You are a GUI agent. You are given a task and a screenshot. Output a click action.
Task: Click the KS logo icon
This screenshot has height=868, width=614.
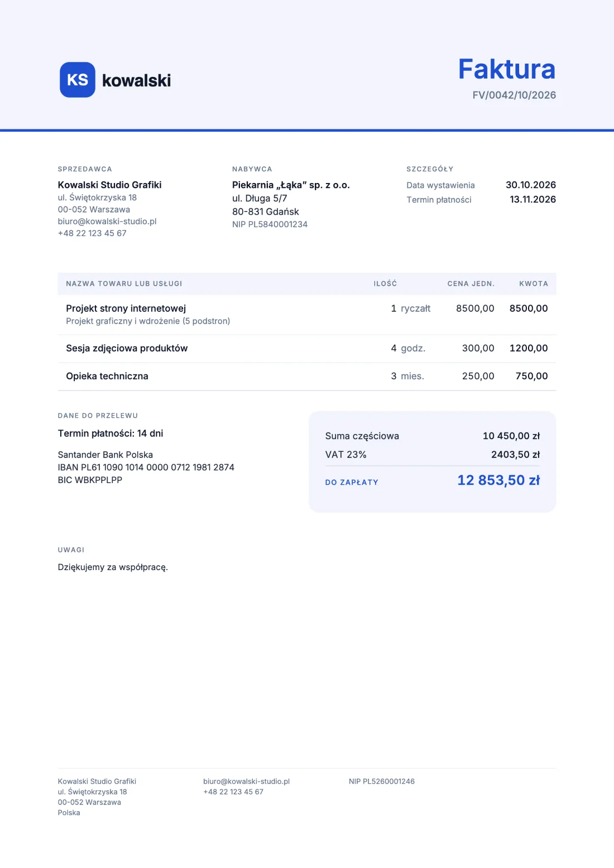click(x=78, y=80)
